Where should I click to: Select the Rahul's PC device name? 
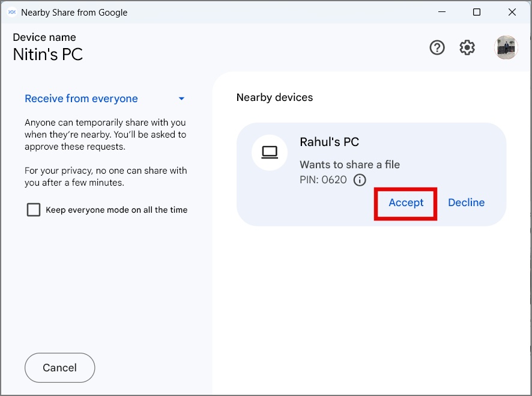329,142
